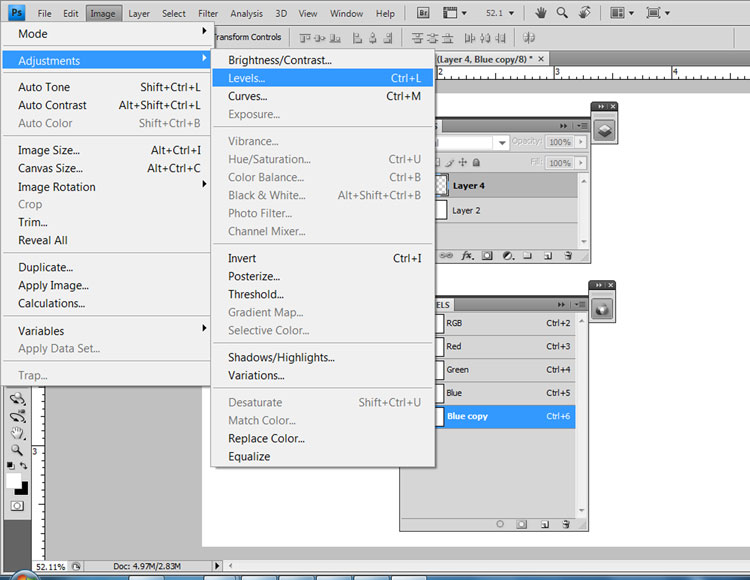Click Distribute top edges icon
This screenshot has width=750, height=580.
click(418, 38)
